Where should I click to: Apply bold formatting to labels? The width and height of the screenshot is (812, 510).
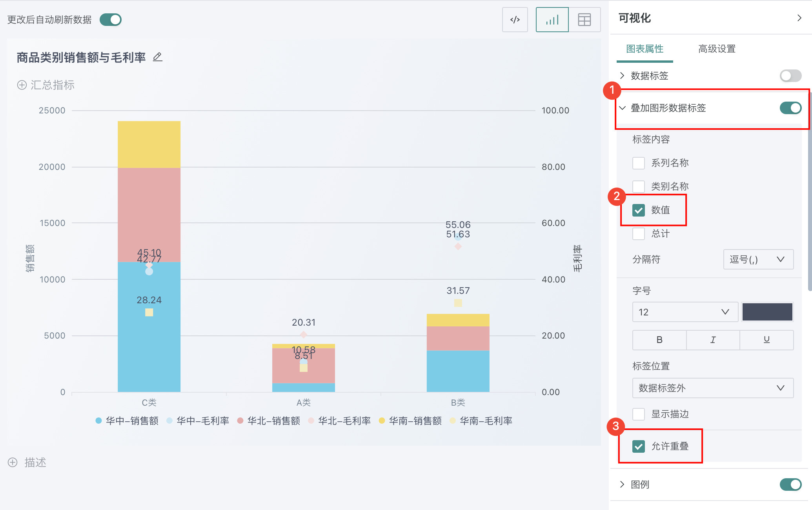[x=659, y=340]
